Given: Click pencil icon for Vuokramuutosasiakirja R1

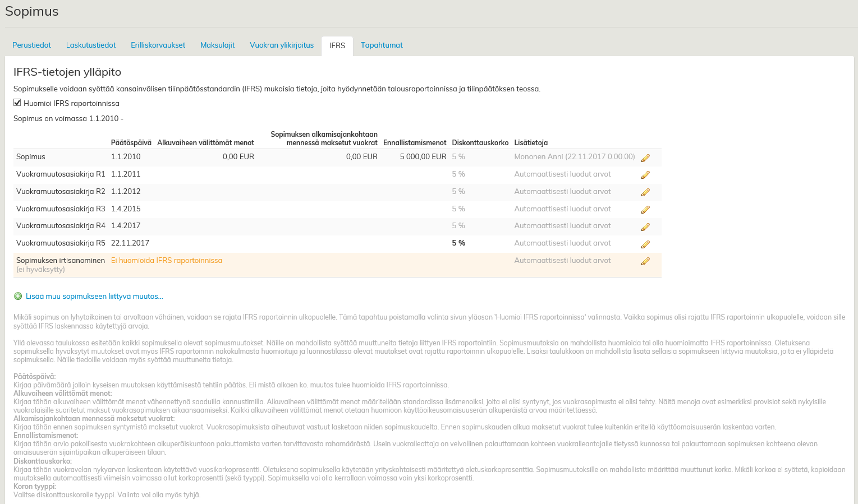Looking at the screenshot, I should click(x=645, y=175).
